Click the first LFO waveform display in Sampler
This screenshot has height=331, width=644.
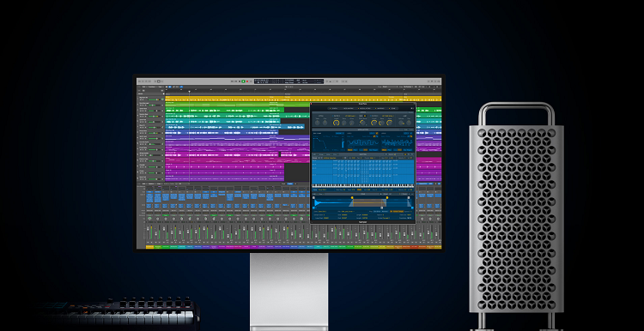coord(362,142)
